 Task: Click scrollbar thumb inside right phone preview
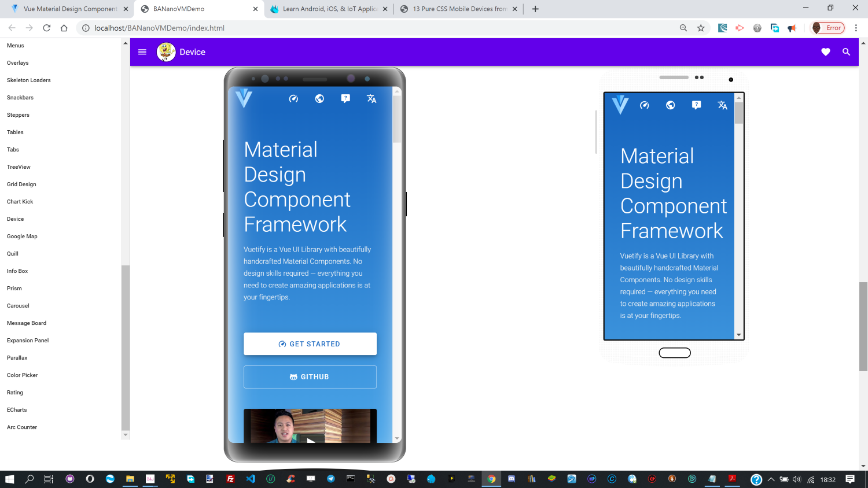739,113
